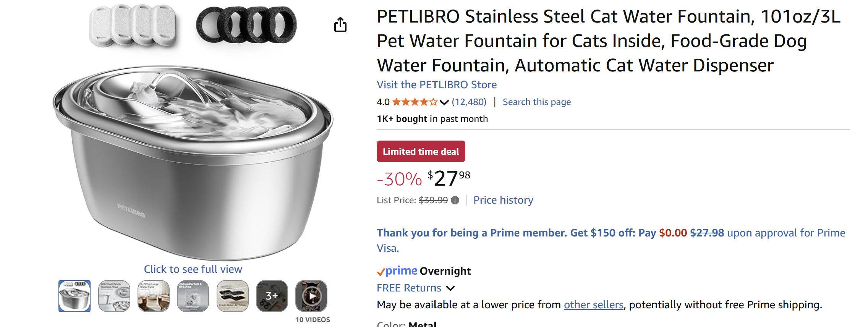Click the list price info icon

(455, 200)
